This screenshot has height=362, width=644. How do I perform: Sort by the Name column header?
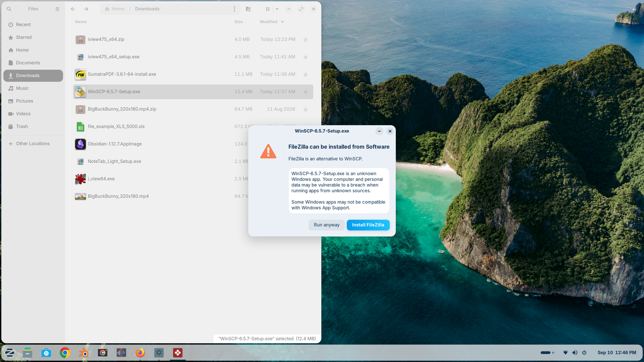point(81,22)
